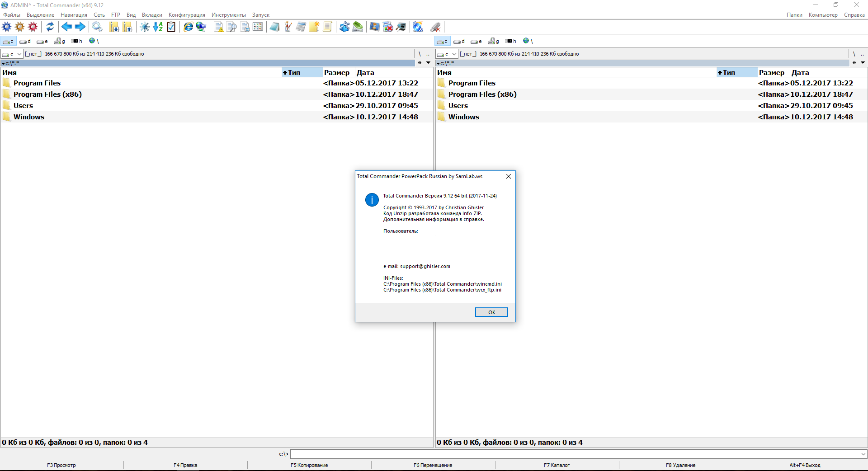Viewport: 868px width, 471px height.
Task: Click the F5 Копирование button
Action: (309, 465)
